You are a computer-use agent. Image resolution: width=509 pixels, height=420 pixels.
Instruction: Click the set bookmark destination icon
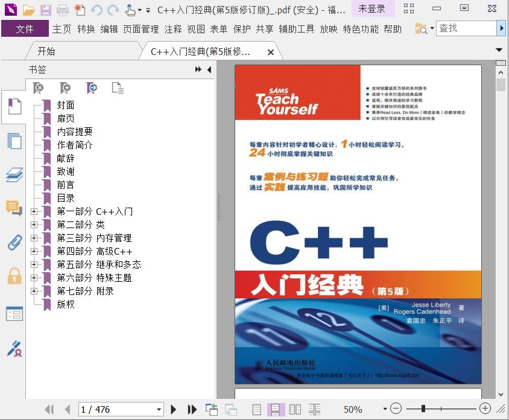pos(92,87)
